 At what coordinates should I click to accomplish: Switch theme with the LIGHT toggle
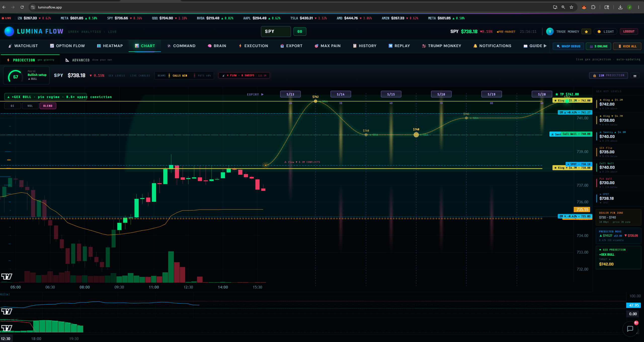tap(606, 32)
